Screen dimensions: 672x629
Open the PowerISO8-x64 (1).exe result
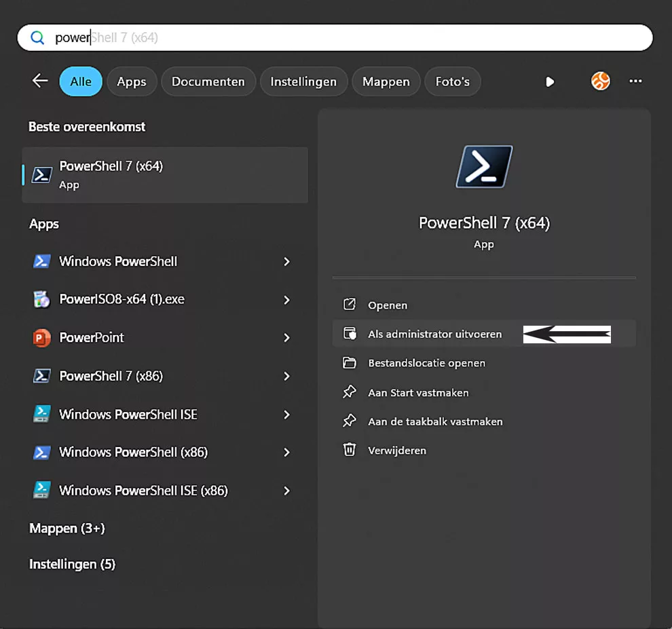(x=122, y=299)
